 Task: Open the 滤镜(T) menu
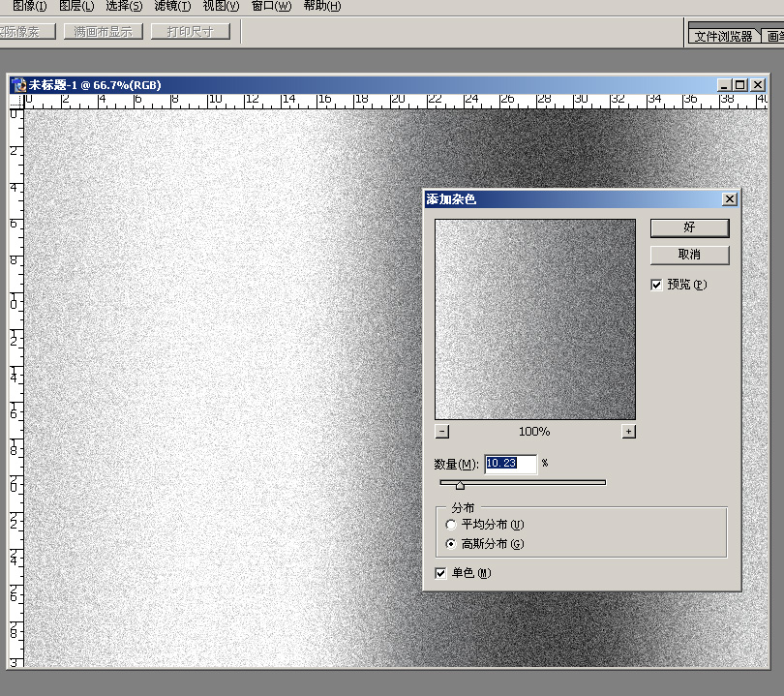click(x=172, y=6)
